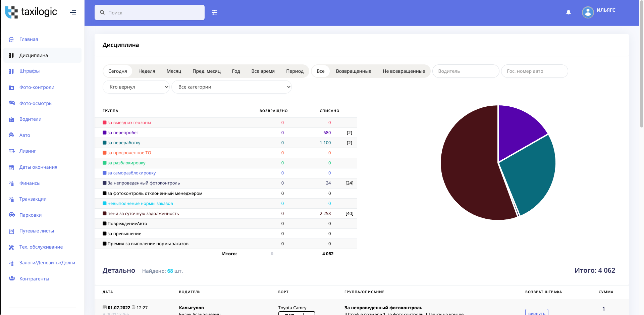Open the за перепробег group link
The height and width of the screenshot is (315, 644).
tap(123, 133)
